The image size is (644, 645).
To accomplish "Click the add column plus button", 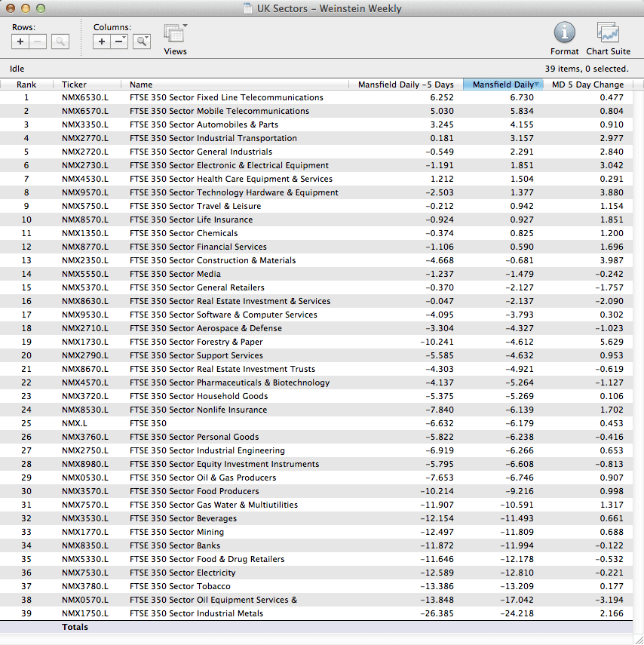I will 102,42.
